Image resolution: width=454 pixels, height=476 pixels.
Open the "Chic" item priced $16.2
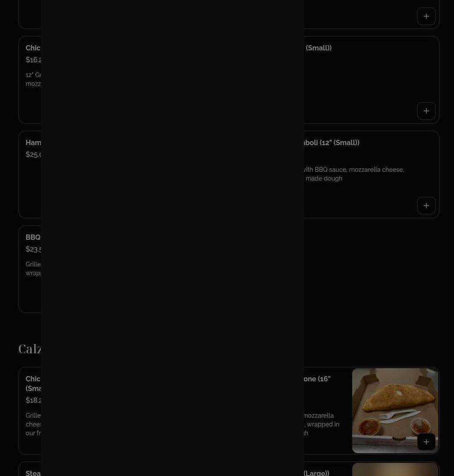[33, 48]
